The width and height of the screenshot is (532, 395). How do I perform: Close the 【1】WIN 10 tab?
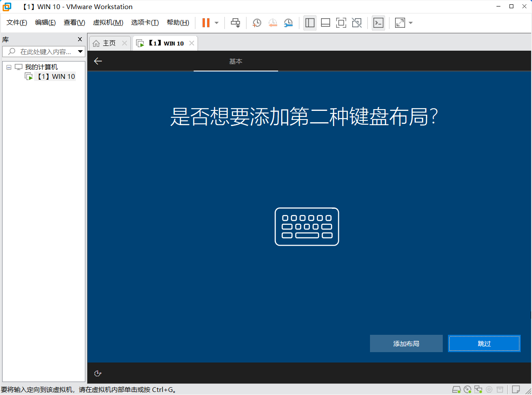(x=191, y=43)
